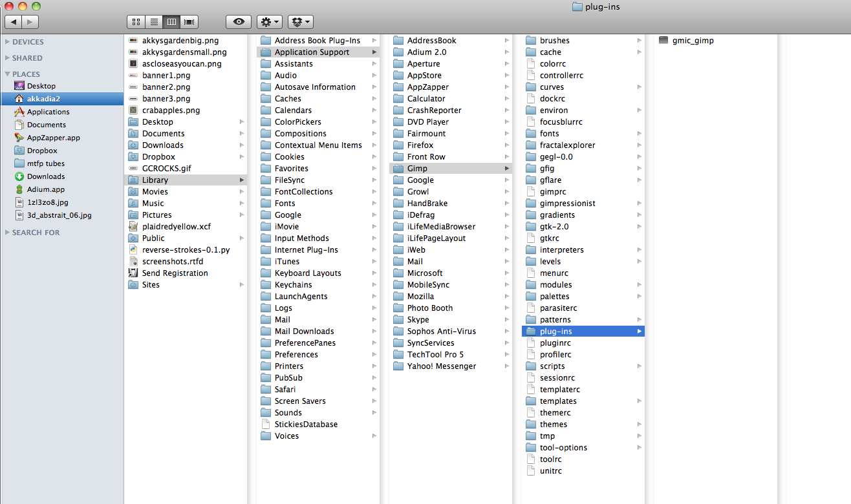Open the Gimp folder row
The width and height of the screenshot is (851, 504).
coord(451,169)
